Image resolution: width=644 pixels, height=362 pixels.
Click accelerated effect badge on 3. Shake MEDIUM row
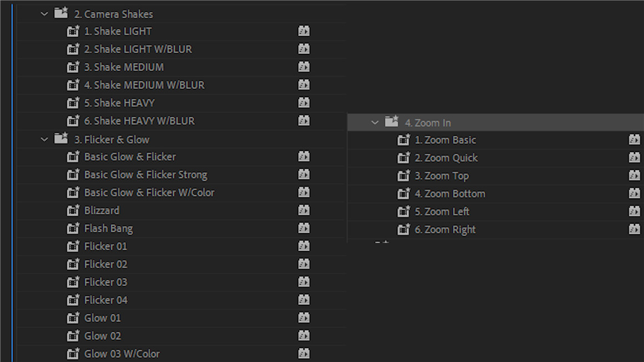tap(304, 67)
